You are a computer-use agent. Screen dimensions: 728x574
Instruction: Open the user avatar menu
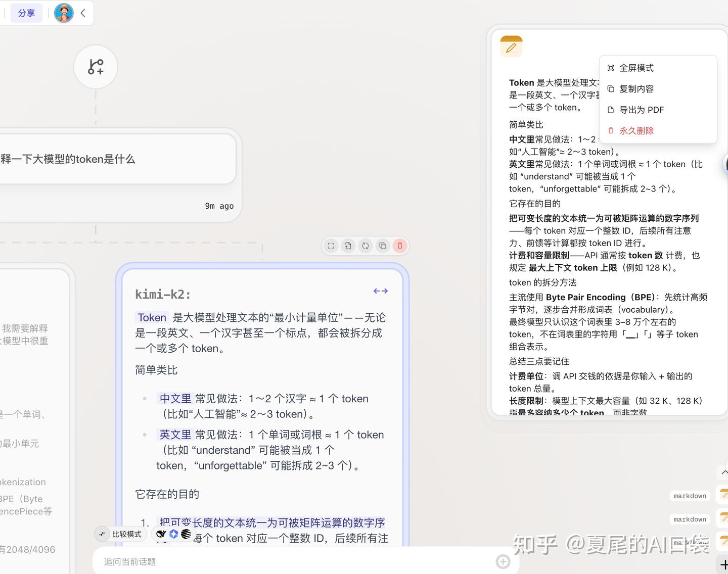tap(64, 13)
